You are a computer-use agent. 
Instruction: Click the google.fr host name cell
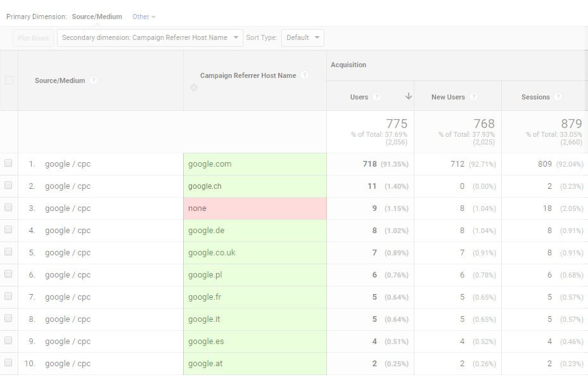coord(255,297)
